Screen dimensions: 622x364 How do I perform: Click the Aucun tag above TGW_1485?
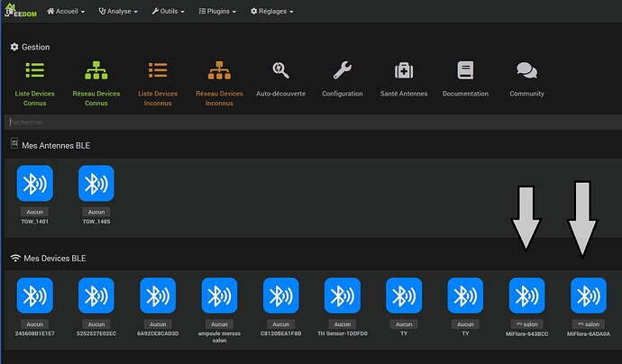96,212
